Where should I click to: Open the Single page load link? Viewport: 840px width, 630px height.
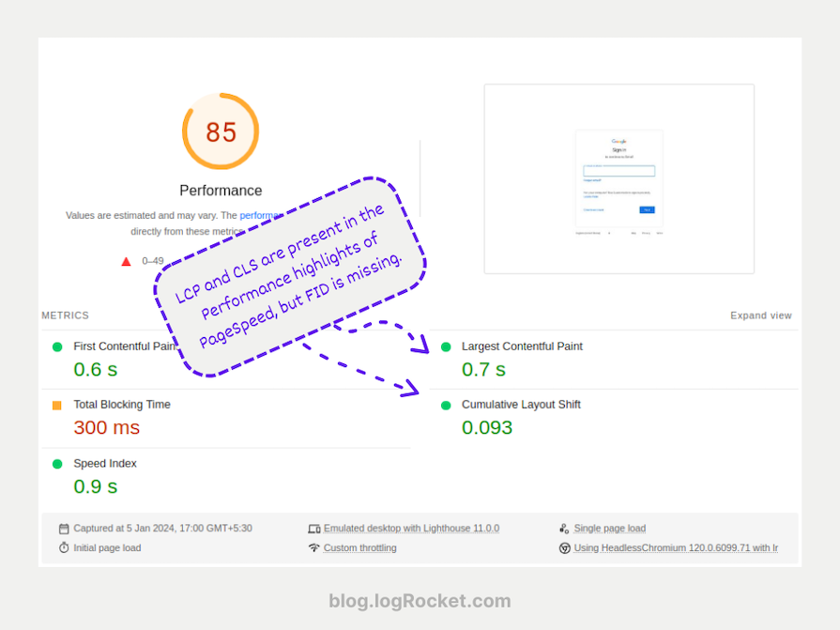[x=611, y=528]
